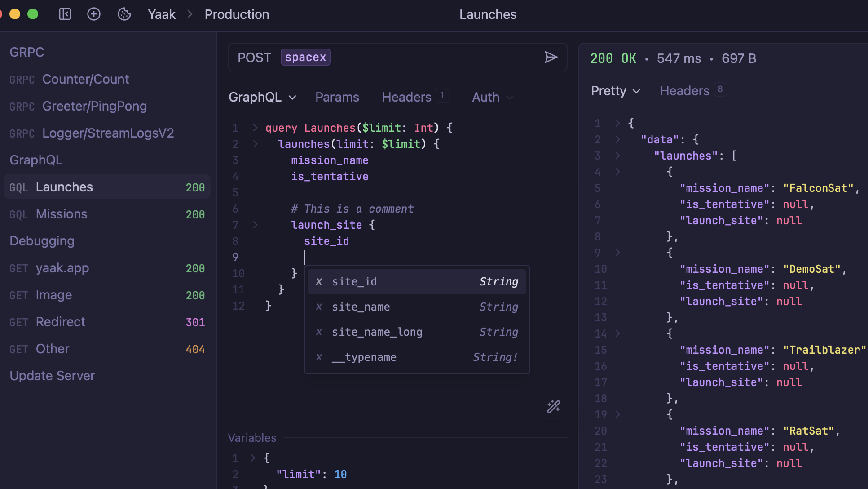
Task: Switch to the Params tab
Action: pyautogui.click(x=337, y=97)
